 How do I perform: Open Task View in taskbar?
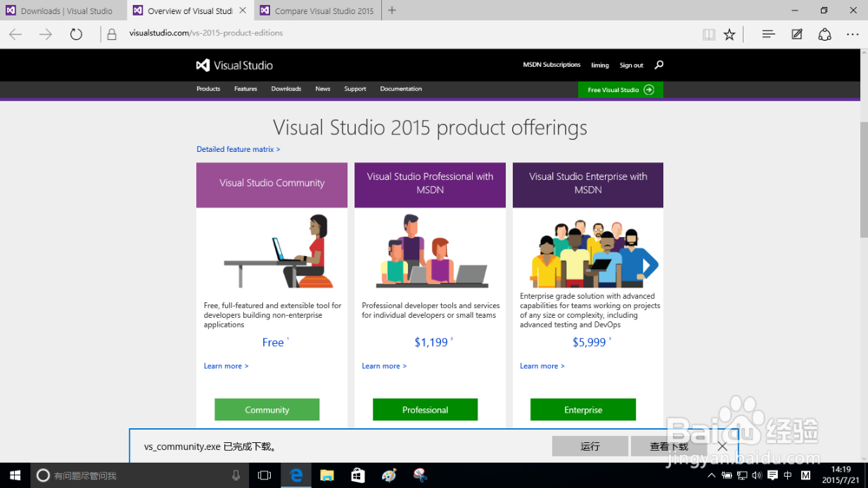tap(265, 475)
